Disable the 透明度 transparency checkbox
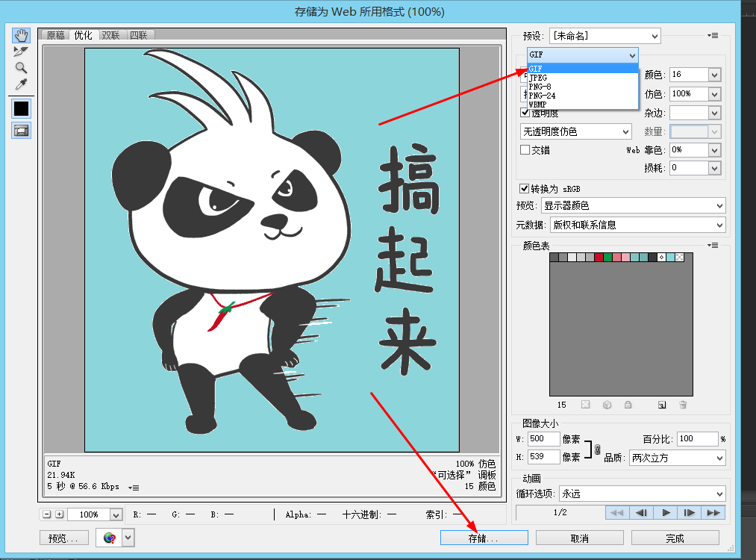This screenshot has height=560, width=756. pyautogui.click(x=526, y=112)
